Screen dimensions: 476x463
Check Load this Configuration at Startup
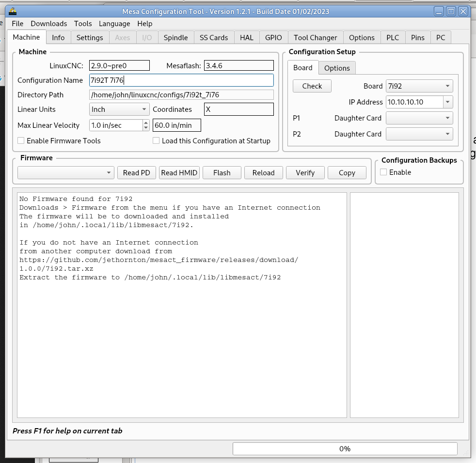(156, 141)
